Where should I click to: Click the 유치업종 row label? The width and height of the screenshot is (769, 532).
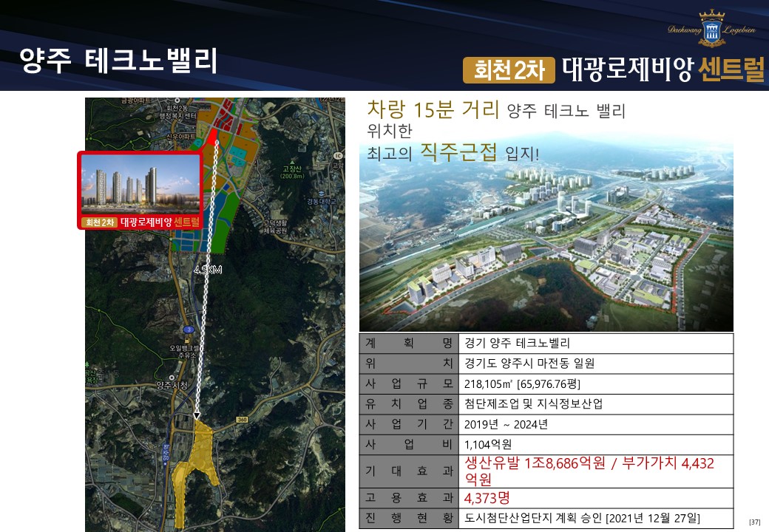click(408, 404)
